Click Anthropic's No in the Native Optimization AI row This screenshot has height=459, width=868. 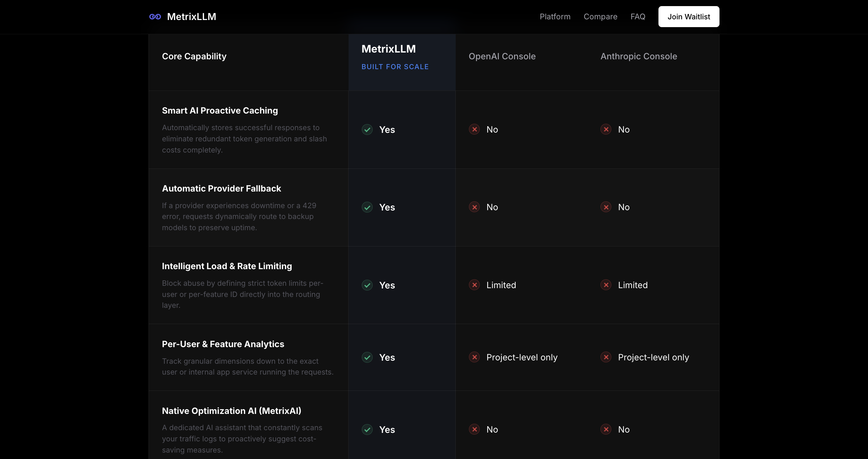point(624,430)
